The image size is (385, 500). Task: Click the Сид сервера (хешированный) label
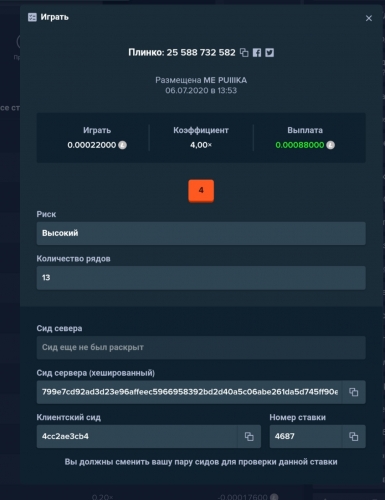(x=96, y=373)
